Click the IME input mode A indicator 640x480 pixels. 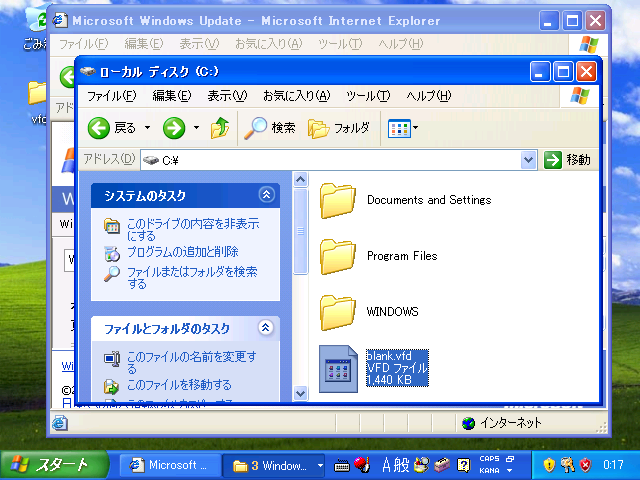click(x=386, y=464)
